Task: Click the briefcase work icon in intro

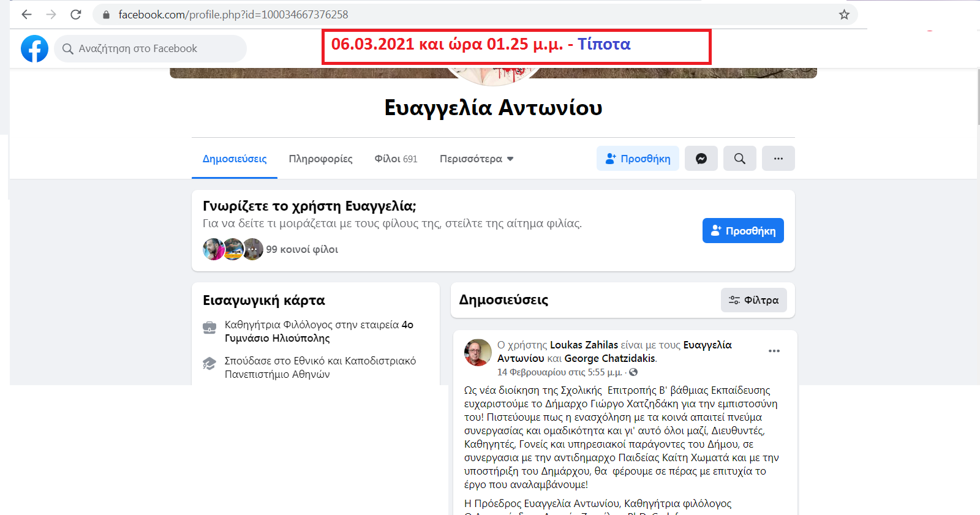Action: pyautogui.click(x=209, y=328)
